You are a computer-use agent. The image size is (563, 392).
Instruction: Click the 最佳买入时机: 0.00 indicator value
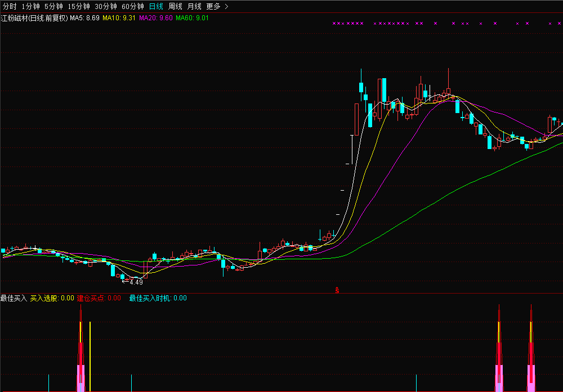point(158,298)
